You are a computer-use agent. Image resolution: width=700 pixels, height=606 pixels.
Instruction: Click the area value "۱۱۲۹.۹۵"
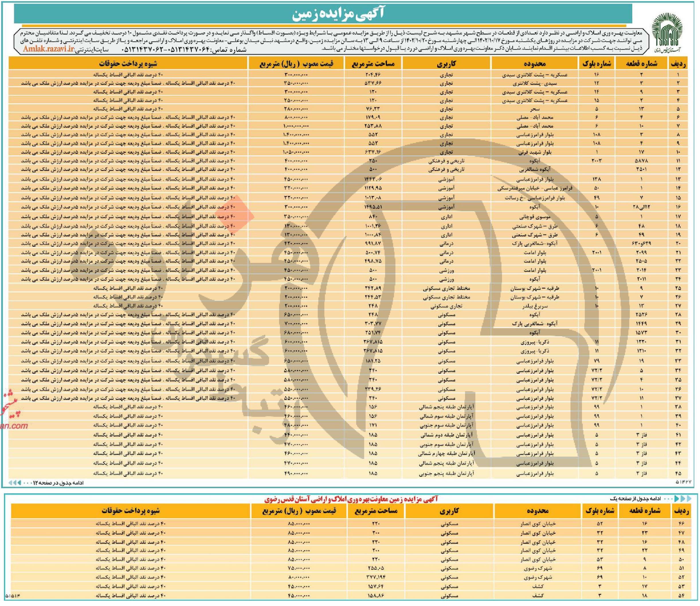tap(373, 188)
